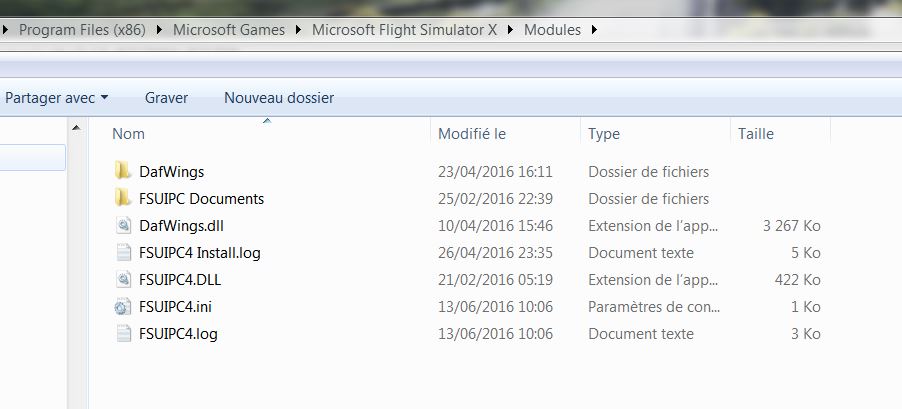The height and width of the screenshot is (409, 902).
Task: Click the FSUIPC4.ini gear settings icon
Action: tap(123, 307)
